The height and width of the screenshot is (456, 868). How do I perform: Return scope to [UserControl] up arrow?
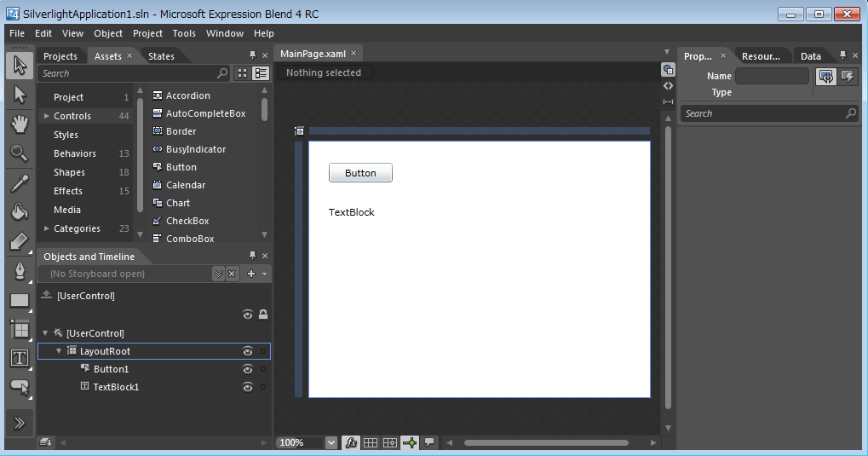click(47, 295)
